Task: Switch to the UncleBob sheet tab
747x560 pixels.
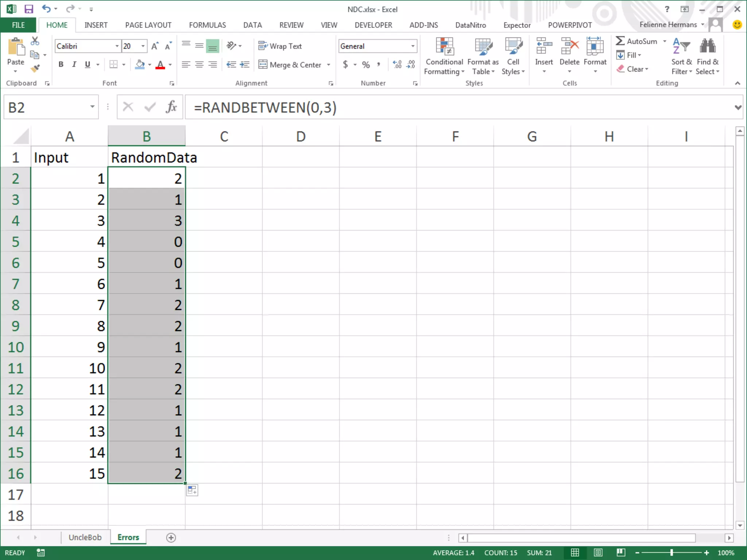Action: pos(85,537)
